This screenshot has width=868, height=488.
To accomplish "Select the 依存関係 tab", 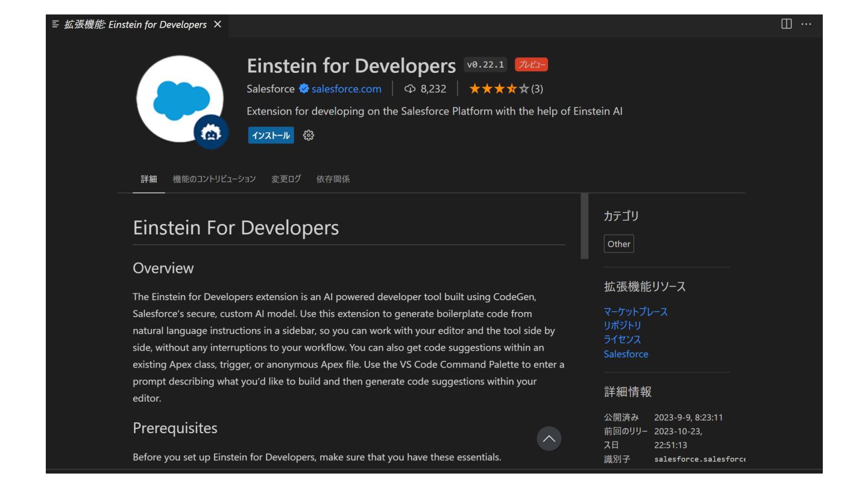I will 333,179.
